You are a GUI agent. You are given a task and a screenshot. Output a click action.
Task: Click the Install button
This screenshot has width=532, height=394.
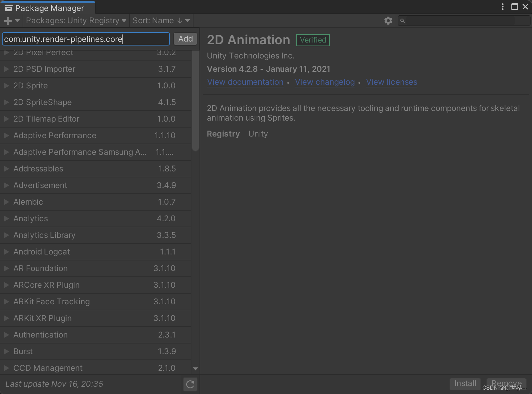tap(465, 384)
